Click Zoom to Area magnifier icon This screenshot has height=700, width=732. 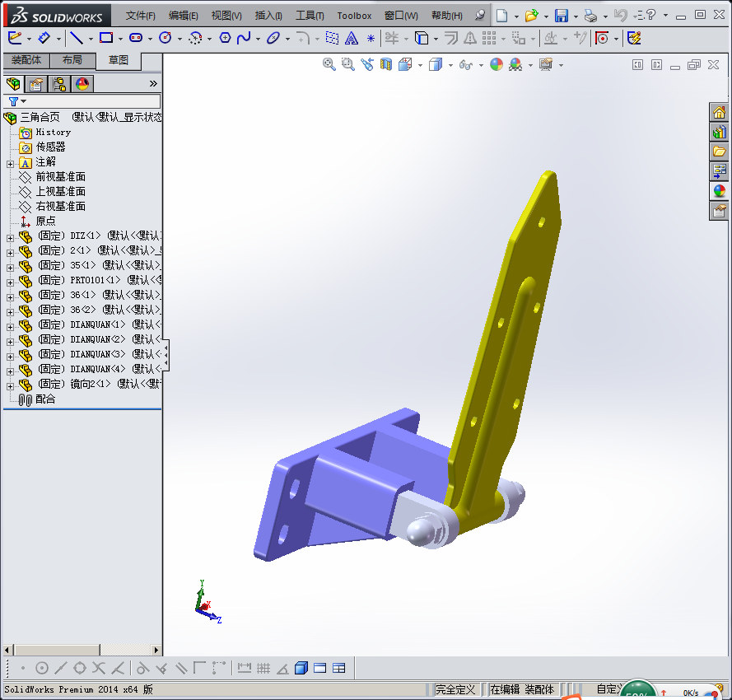[347, 64]
